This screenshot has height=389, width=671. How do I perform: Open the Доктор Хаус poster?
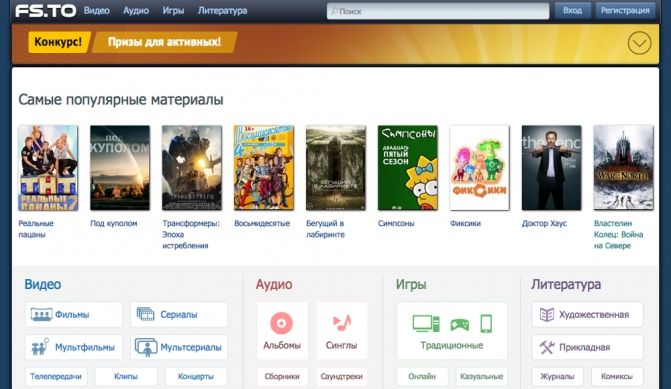tap(551, 168)
